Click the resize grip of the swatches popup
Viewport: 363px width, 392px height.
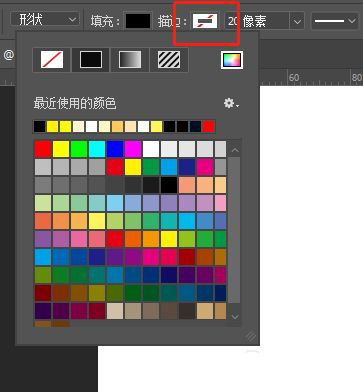coord(251,337)
